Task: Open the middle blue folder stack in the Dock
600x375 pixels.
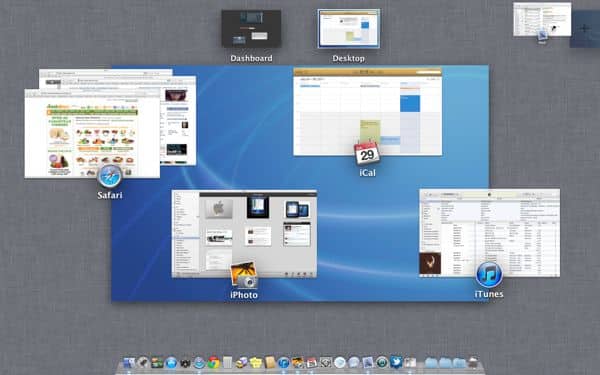Action: point(445,363)
